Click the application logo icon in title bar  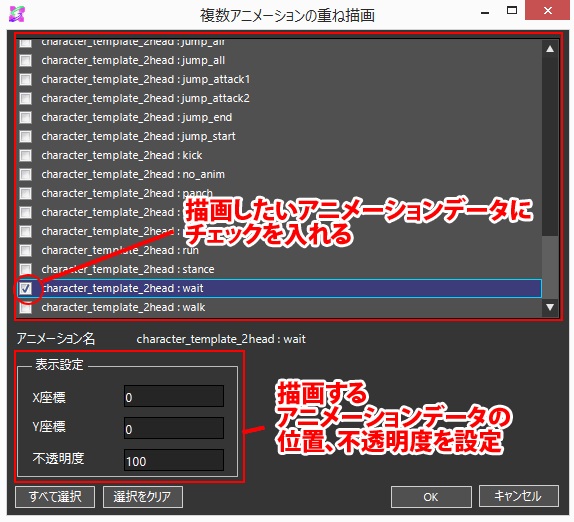pos(17,14)
